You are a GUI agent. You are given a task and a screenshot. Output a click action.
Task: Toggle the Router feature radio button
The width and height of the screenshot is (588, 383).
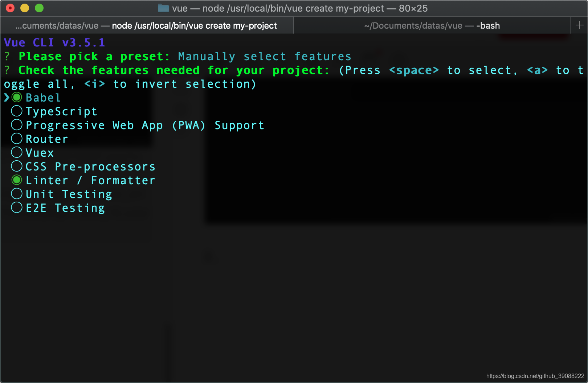(x=17, y=139)
